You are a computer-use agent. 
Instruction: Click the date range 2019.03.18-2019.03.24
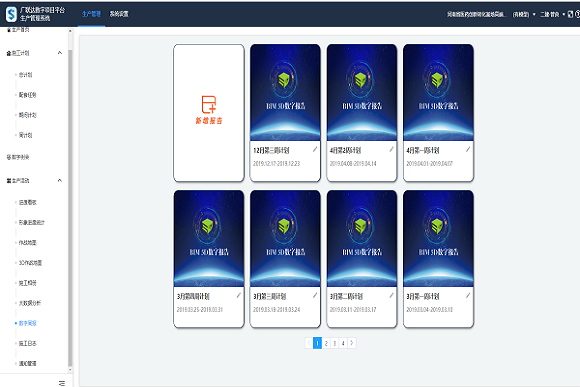277,310
